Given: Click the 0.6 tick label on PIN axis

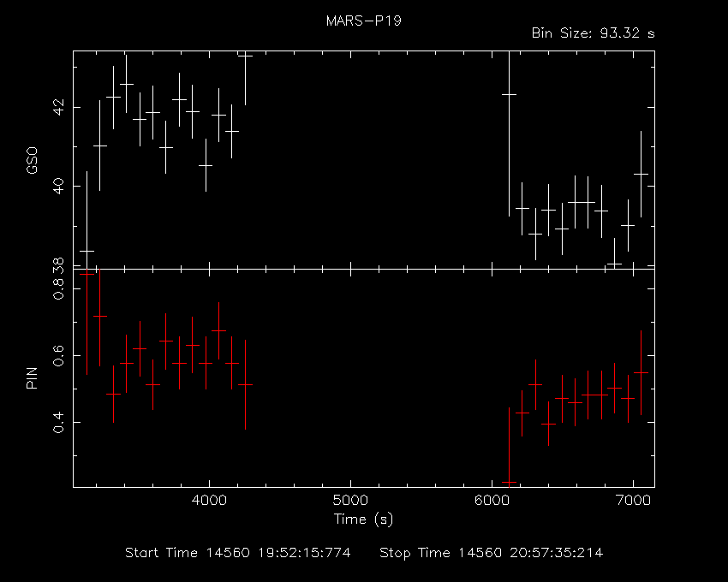Looking at the screenshot, I should click(58, 355).
